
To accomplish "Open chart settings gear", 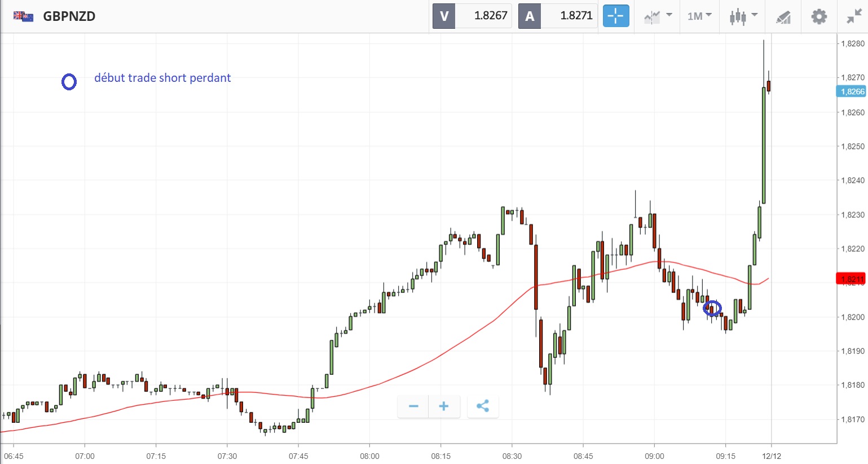I will (818, 16).
